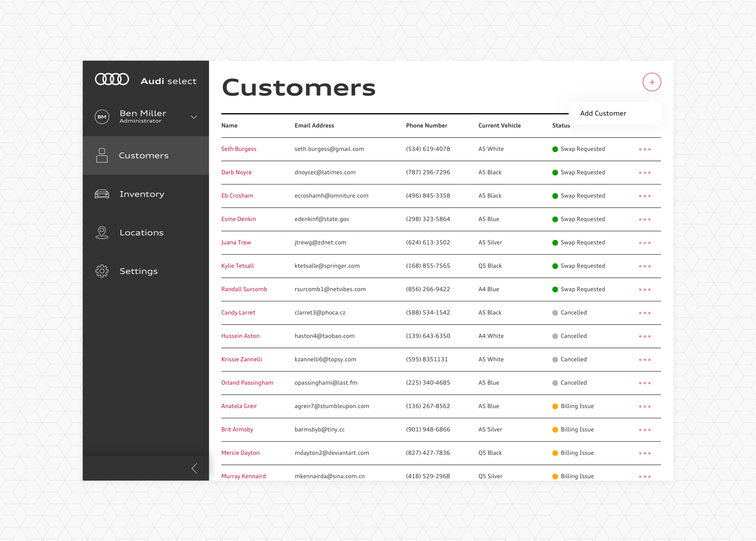
Task: Click the Phone Number column header
Action: 426,125
